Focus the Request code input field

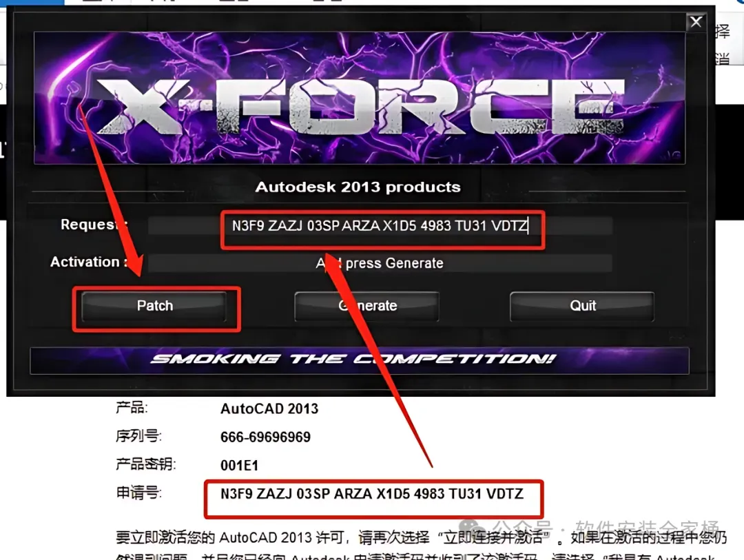point(380,226)
